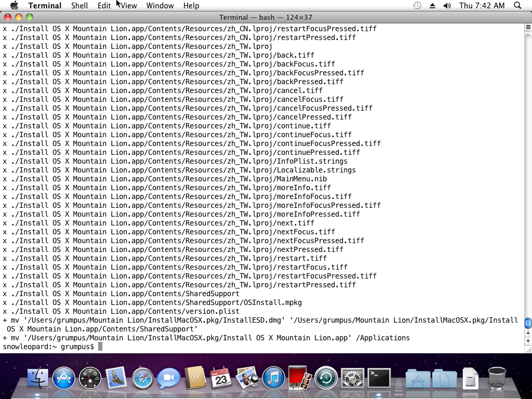Click the zh_TW.lproj/continueFocusPressed.tiff line
Image resolution: width=532 pixels, height=399 pixels.
pos(192,143)
